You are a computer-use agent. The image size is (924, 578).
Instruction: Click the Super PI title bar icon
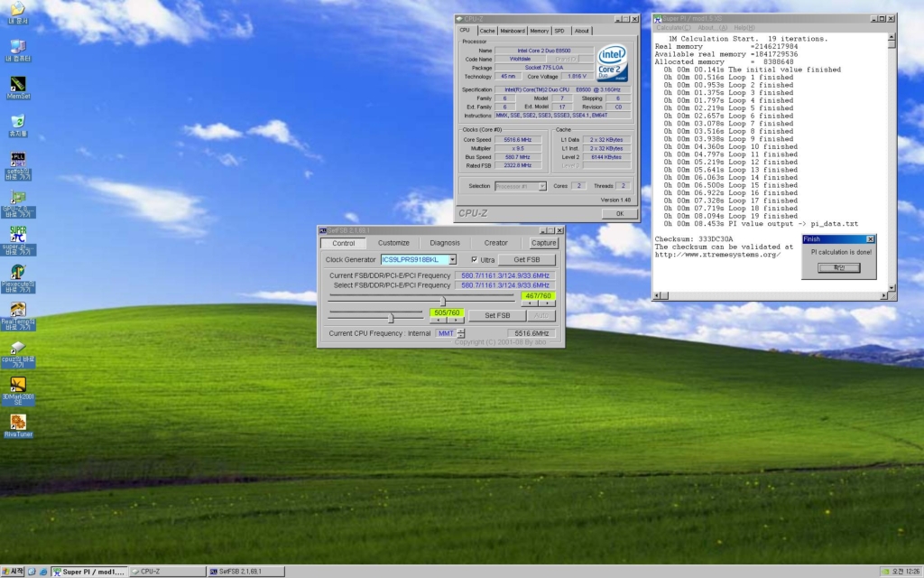click(658, 19)
